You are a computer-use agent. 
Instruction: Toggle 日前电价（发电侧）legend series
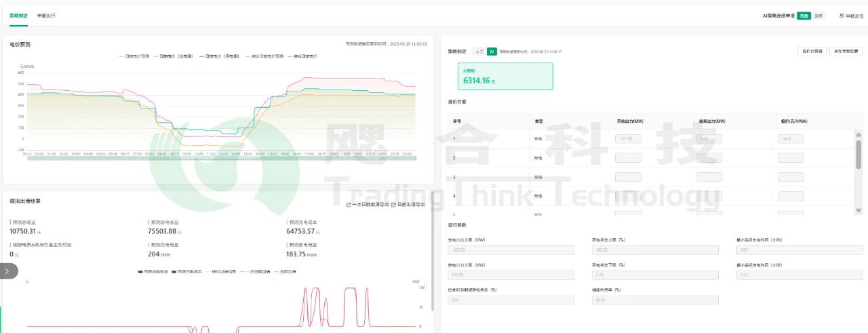click(174, 56)
